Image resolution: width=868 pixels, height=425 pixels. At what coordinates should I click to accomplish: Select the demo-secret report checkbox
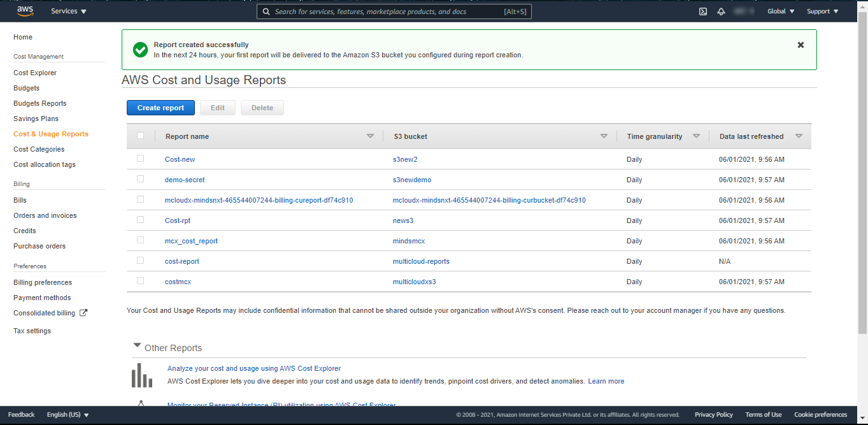coord(141,179)
